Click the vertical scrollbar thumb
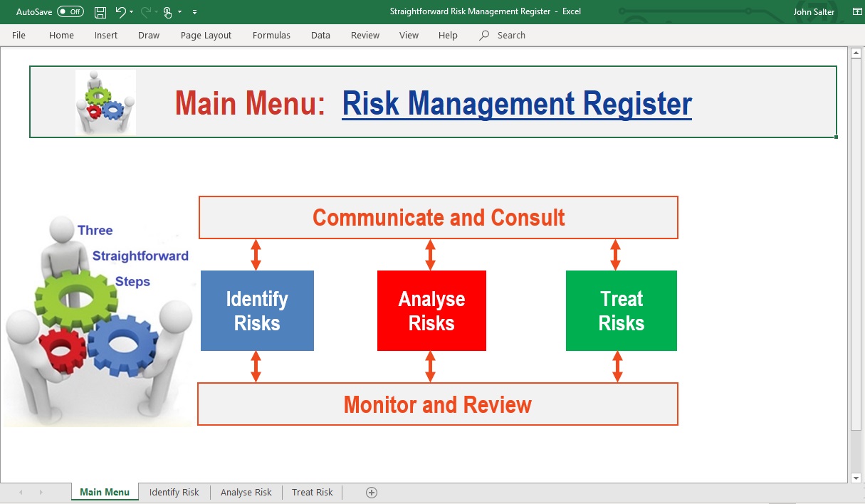This screenshot has height=504, width=865. (x=856, y=244)
